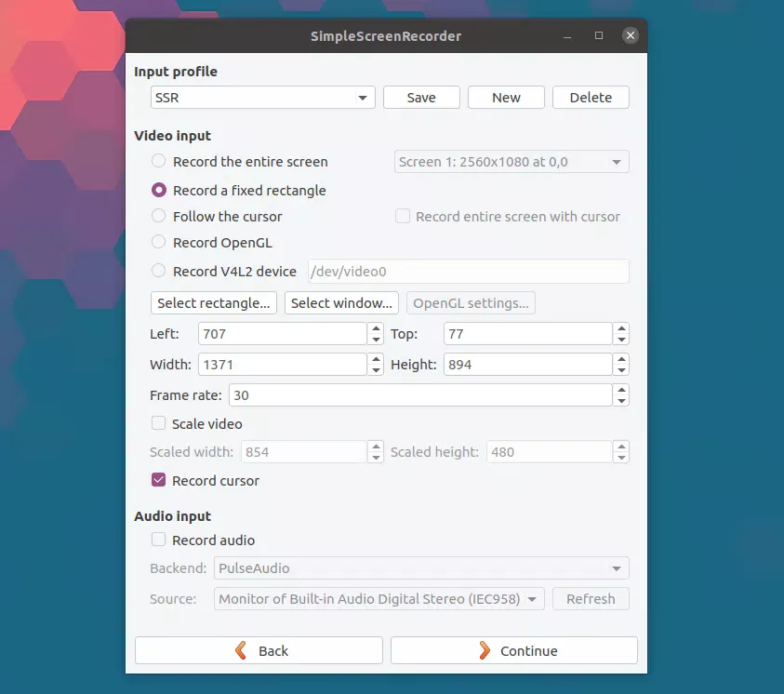This screenshot has width=784, height=694.
Task: Maximize the SimpleScreenRecorder window
Action: [599, 35]
